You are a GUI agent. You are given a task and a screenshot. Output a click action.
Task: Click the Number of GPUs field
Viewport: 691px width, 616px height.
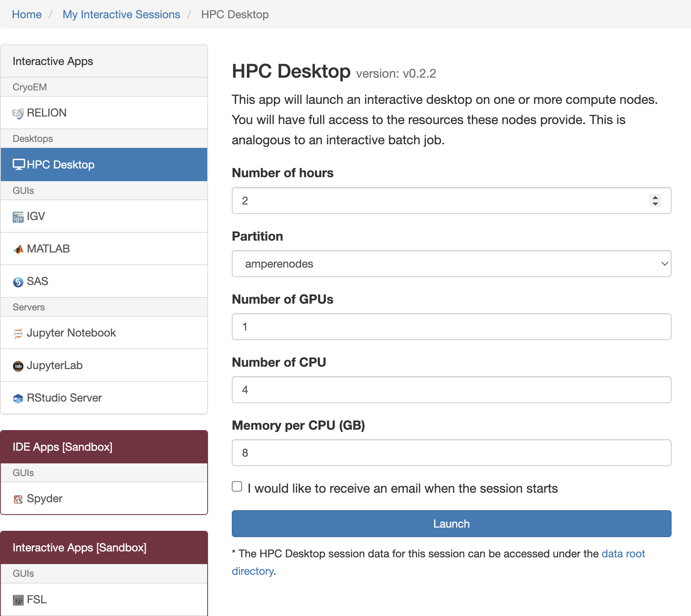click(x=451, y=327)
